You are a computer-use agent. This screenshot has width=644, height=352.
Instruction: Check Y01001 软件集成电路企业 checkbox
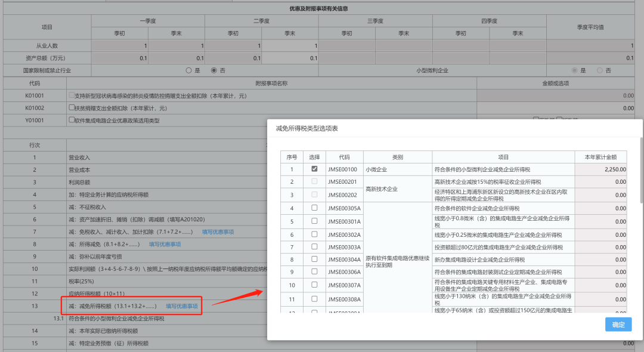72,120
